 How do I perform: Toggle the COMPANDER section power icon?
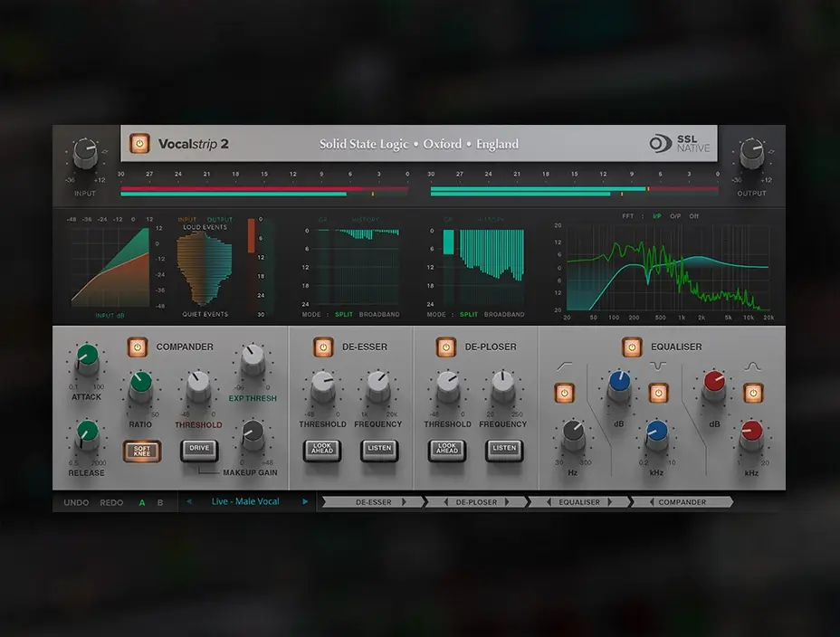pos(139,347)
